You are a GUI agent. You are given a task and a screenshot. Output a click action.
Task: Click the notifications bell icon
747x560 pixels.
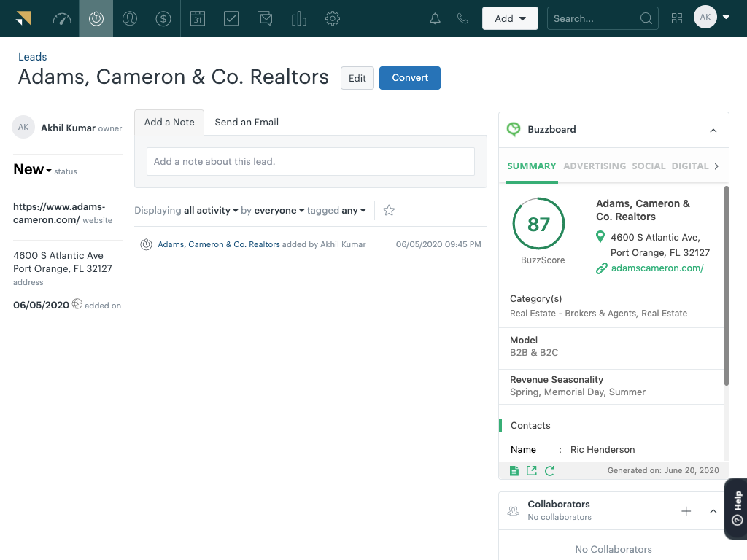(435, 19)
